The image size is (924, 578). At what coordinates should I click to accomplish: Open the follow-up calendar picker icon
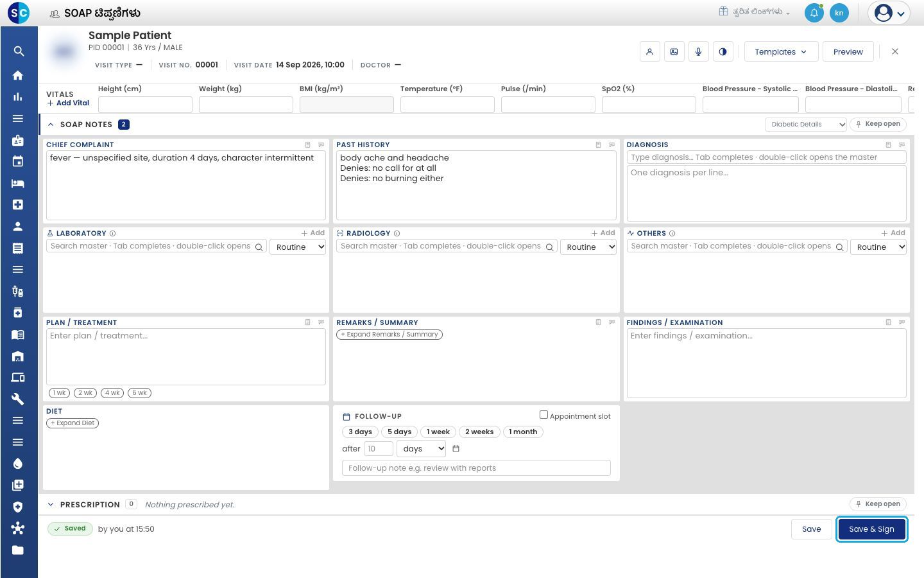(456, 449)
